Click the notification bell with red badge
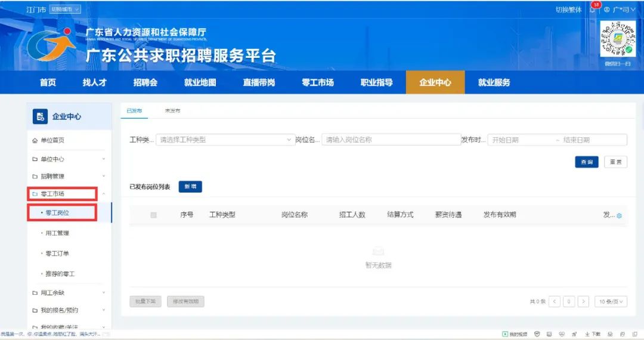 (593, 10)
